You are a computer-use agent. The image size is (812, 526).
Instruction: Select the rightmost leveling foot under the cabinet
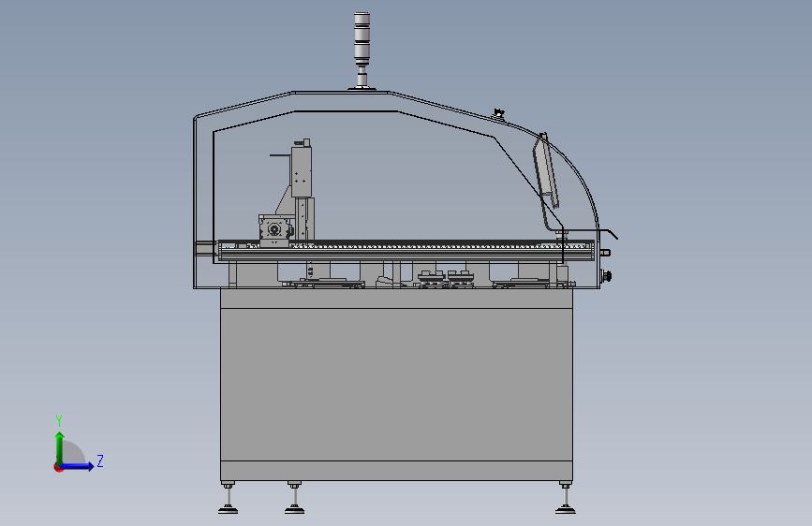[566, 498]
